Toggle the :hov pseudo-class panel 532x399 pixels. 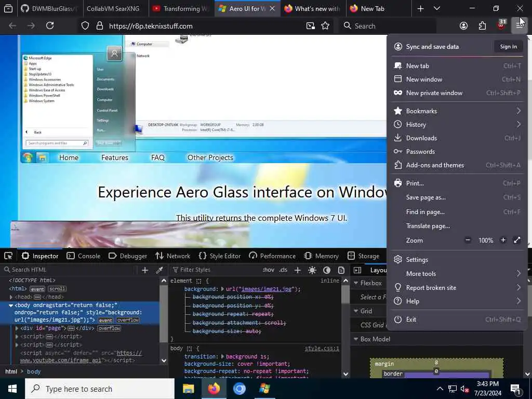269,270
